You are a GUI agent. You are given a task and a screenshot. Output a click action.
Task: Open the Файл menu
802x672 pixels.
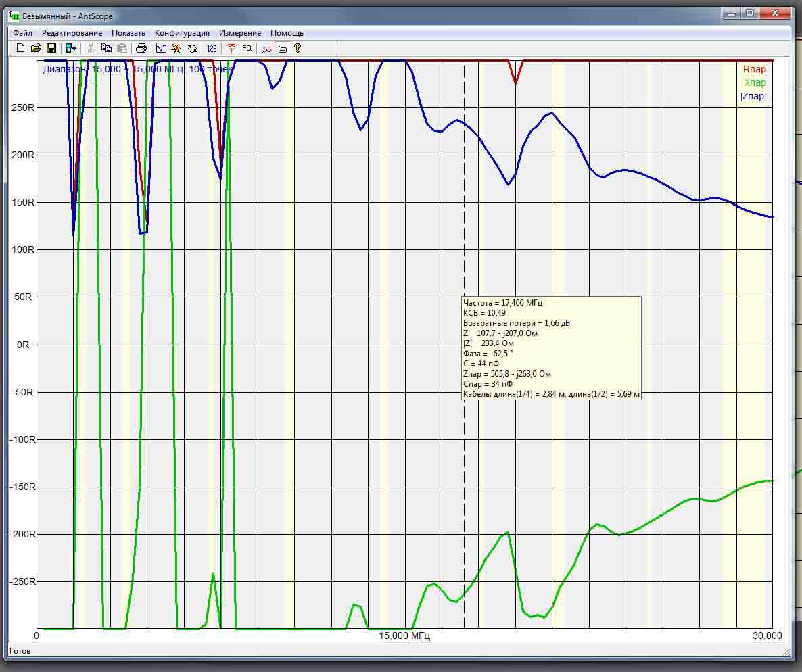coord(22,33)
